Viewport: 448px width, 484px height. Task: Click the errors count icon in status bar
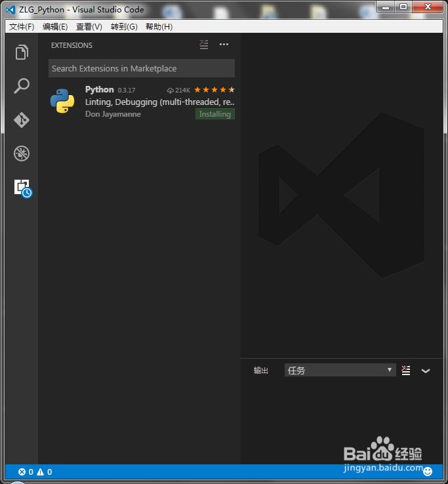(22, 472)
